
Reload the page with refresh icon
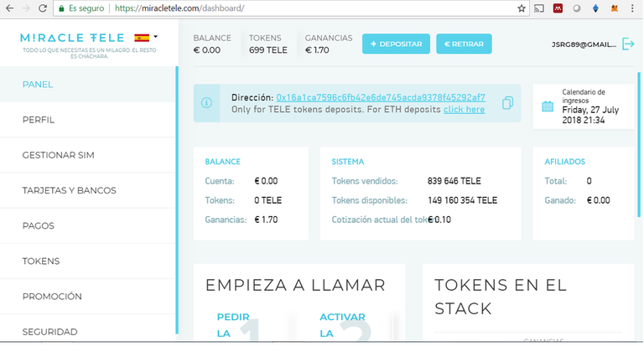pos(42,8)
